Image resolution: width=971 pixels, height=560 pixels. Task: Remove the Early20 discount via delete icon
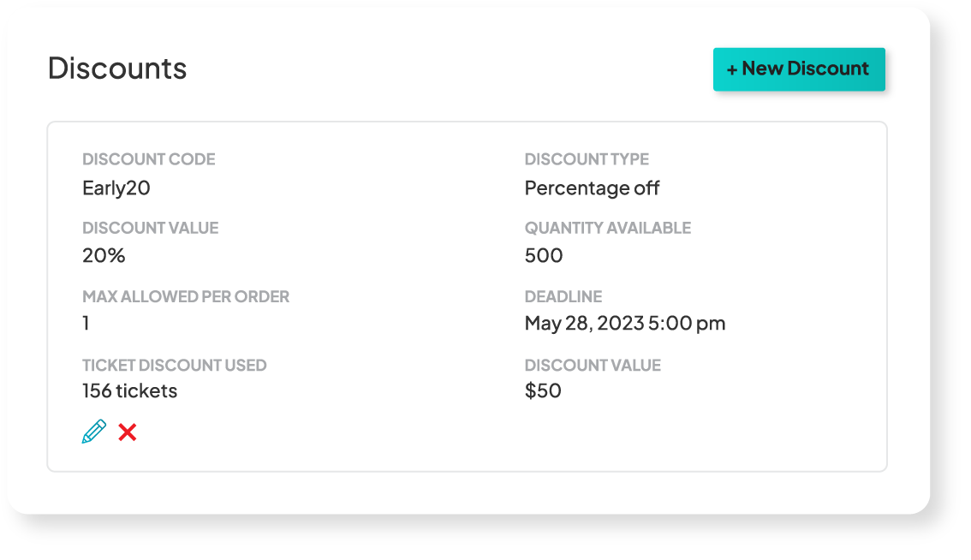click(x=127, y=432)
